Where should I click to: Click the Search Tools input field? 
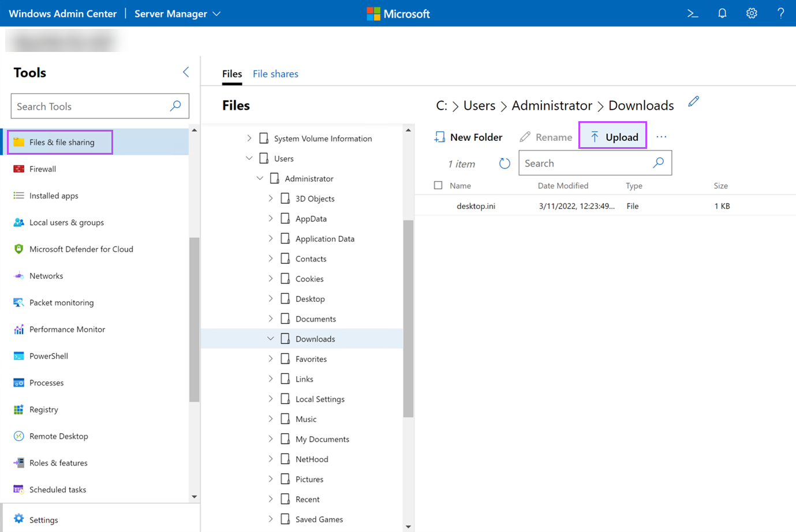(90, 106)
